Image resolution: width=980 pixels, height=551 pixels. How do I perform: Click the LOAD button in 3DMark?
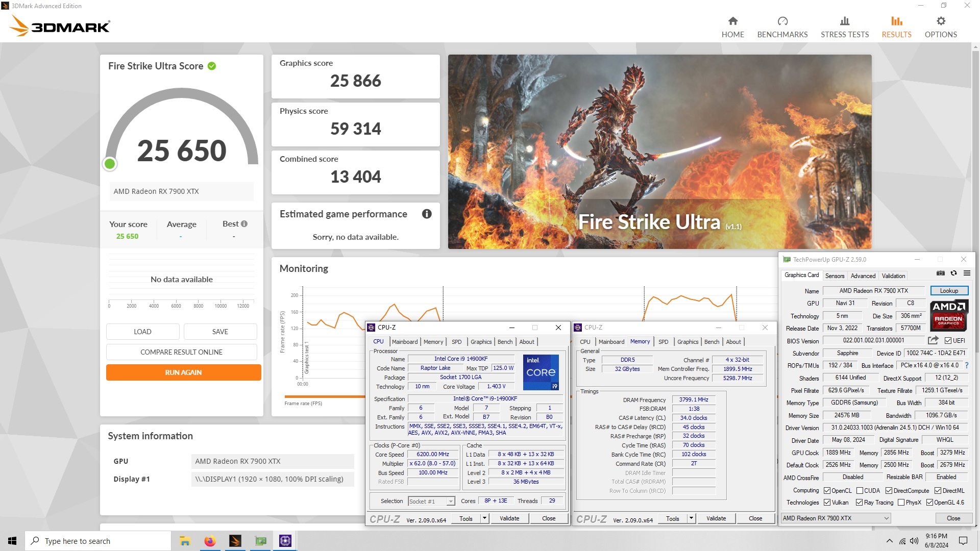coord(142,332)
